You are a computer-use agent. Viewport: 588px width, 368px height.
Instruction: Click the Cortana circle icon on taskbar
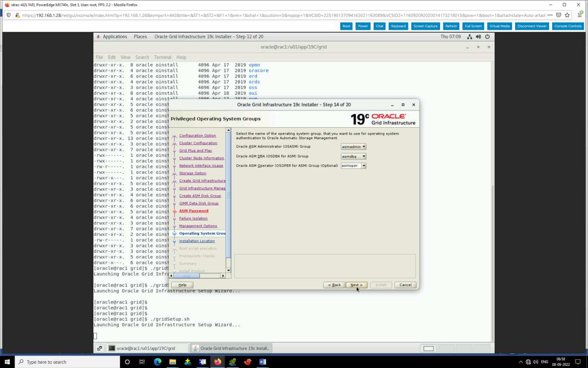127,362
